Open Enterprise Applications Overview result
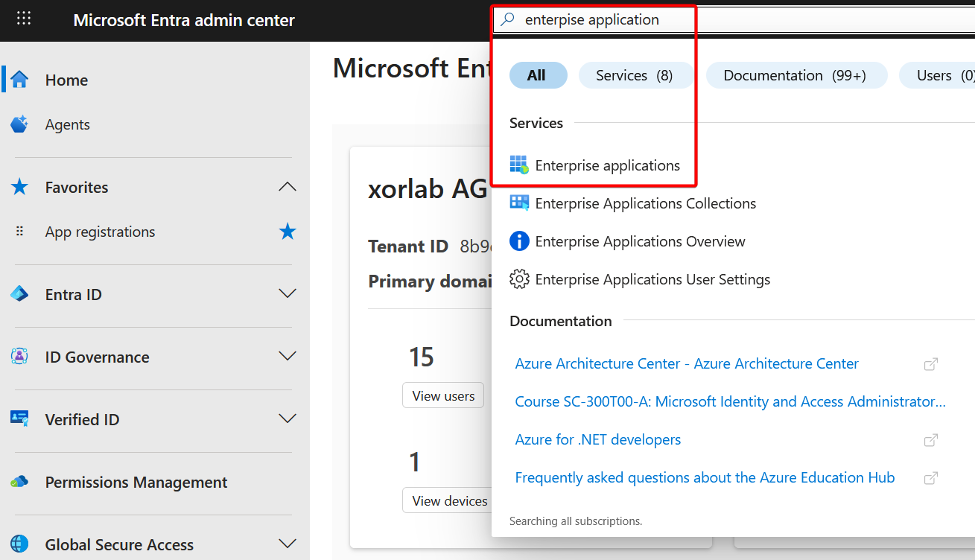Image resolution: width=975 pixels, height=560 pixels. (640, 241)
